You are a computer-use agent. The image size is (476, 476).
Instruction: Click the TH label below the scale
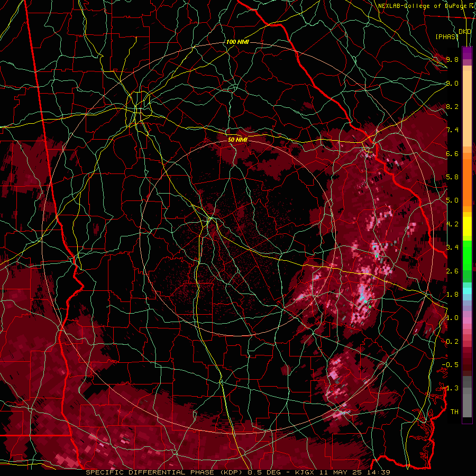454,411
